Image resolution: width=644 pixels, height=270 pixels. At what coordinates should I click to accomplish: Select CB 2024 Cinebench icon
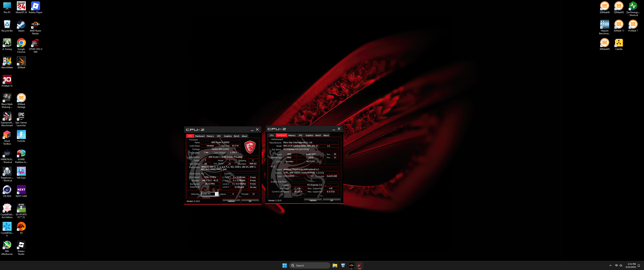pos(7,191)
